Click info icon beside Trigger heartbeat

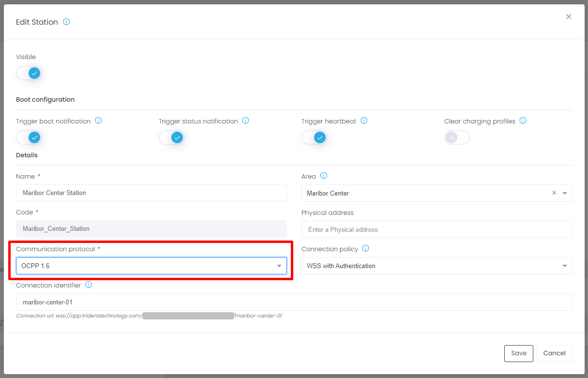[364, 121]
